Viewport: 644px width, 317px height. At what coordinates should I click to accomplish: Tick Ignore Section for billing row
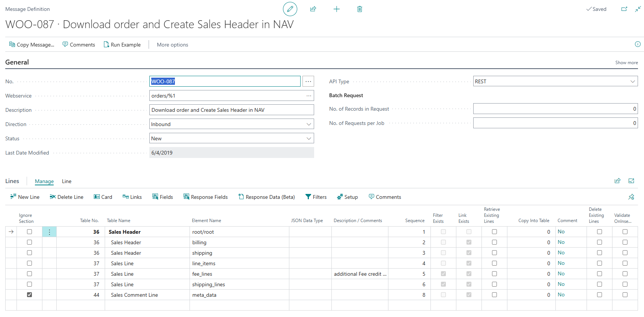pyautogui.click(x=29, y=242)
